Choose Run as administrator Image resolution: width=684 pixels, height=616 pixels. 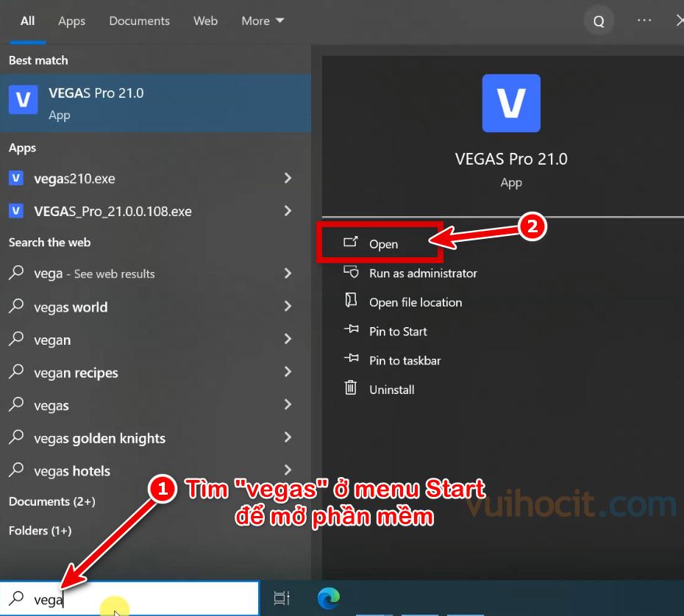(422, 273)
